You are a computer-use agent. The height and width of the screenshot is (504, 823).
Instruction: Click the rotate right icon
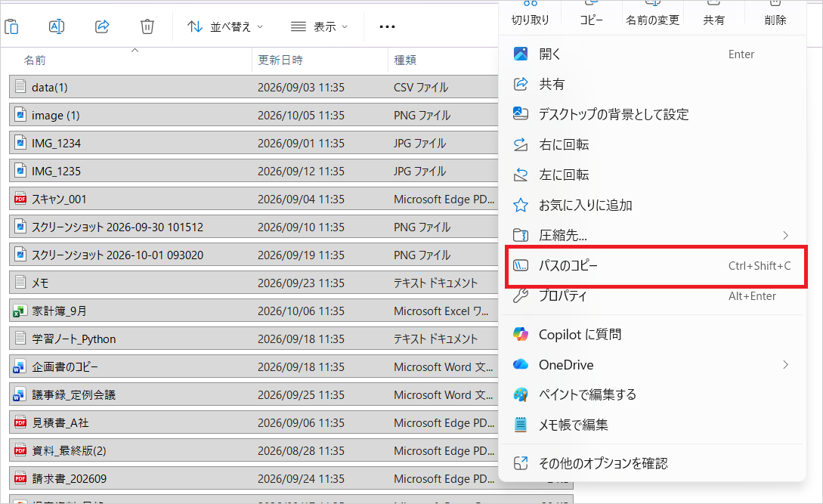click(x=521, y=144)
